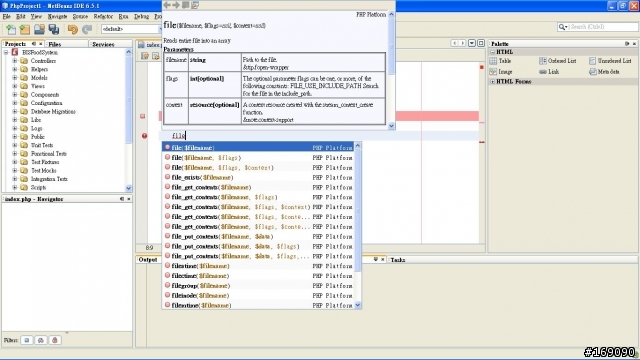Click completion list scrollbar down arrow

click(358, 305)
